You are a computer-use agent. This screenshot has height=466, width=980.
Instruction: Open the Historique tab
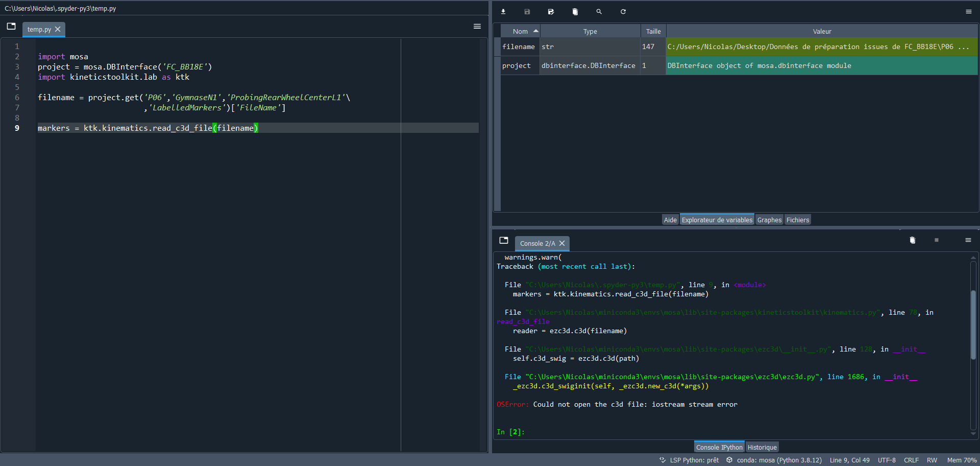coord(762,447)
